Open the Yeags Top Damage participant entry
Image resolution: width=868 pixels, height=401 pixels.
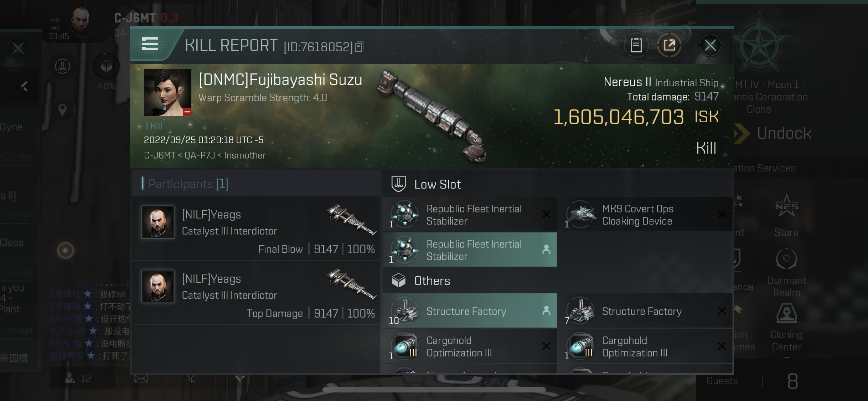coord(256,293)
